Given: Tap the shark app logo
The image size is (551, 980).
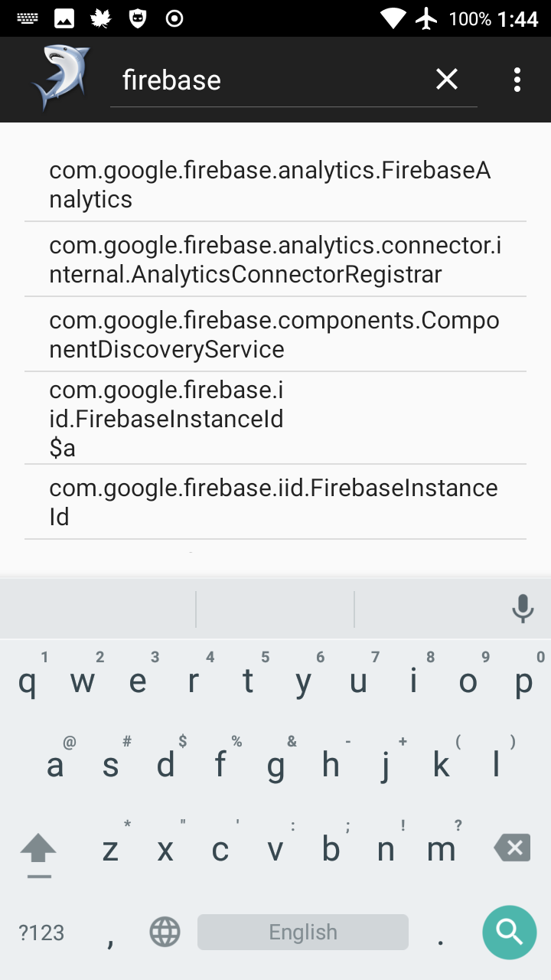Looking at the screenshot, I should [x=60, y=78].
